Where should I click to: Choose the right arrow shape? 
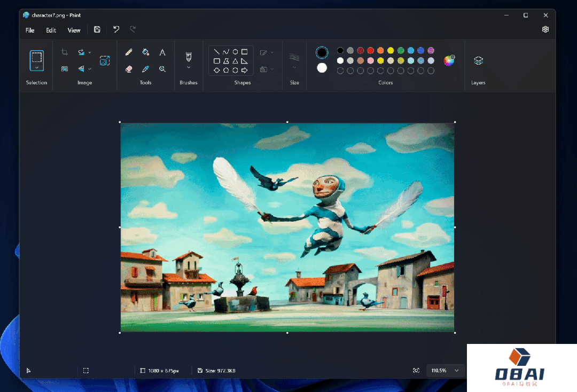click(x=244, y=70)
